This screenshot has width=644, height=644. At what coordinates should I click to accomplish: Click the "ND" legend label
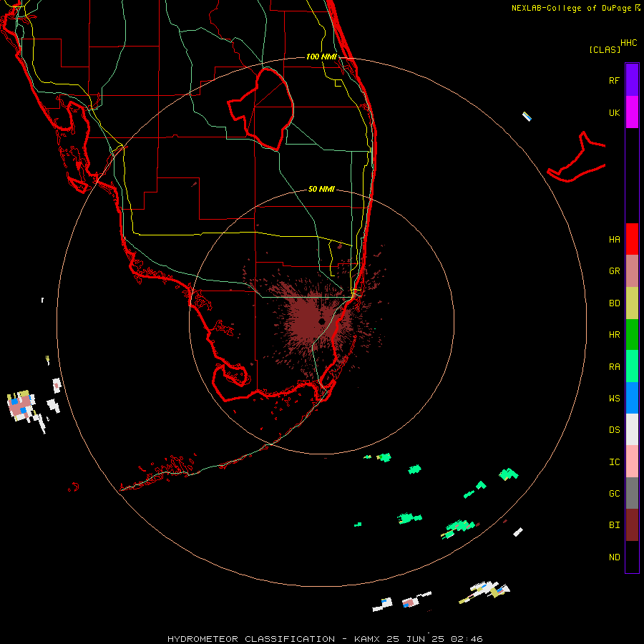(x=614, y=557)
